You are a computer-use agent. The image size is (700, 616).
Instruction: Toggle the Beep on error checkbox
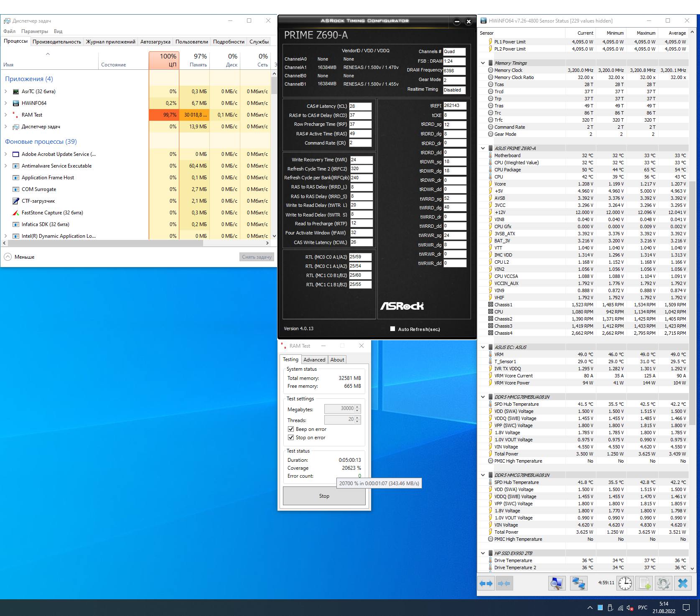[x=291, y=429]
